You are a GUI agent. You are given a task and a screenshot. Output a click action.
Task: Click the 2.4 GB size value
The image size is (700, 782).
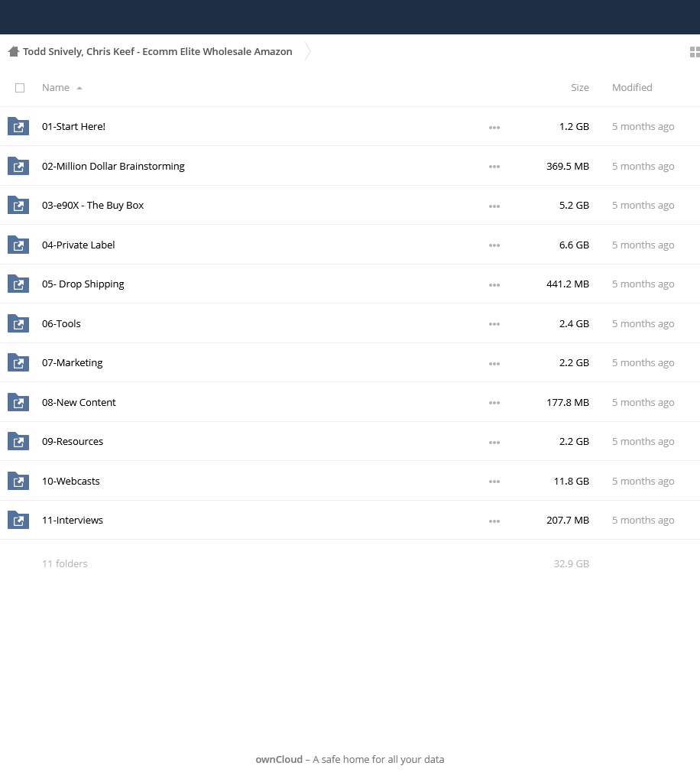tap(575, 323)
